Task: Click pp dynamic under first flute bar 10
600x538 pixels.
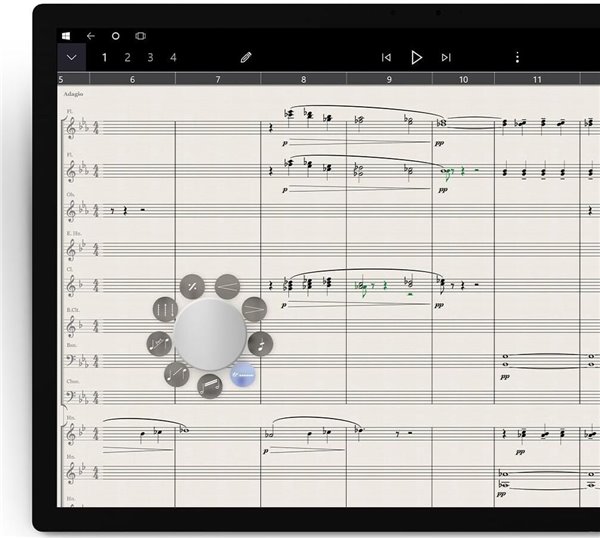Action: click(439, 143)
